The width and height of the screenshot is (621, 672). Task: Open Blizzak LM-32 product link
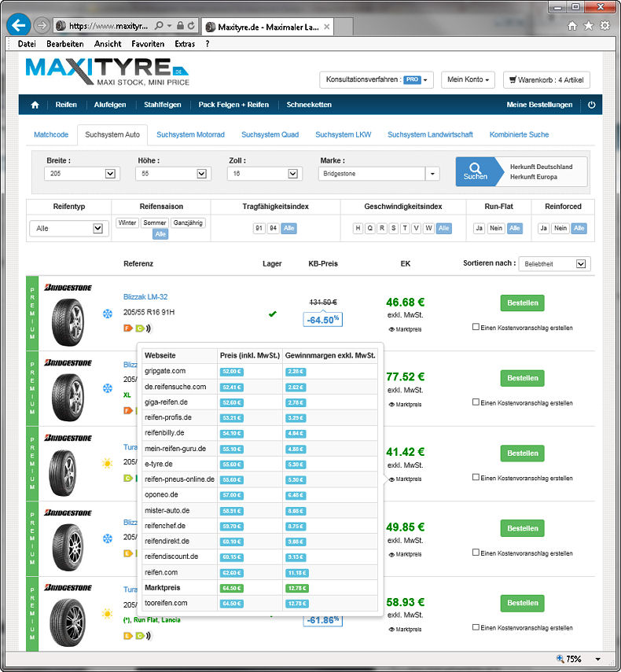click(x=145, y=296)
